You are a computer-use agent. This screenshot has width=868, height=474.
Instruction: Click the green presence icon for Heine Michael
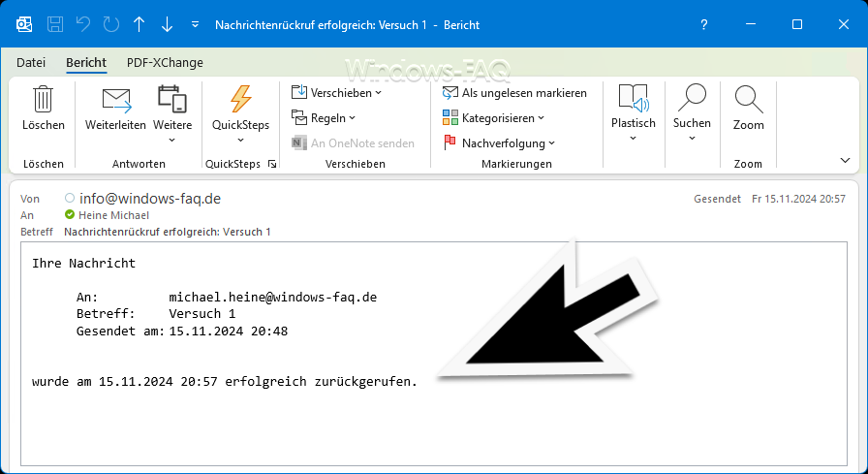pos(69,214)
